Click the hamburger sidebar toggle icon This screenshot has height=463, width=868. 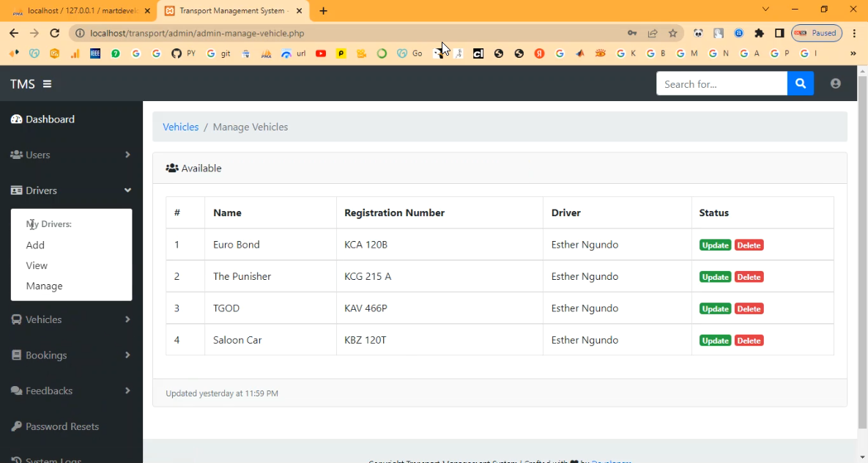pos(47,84)
